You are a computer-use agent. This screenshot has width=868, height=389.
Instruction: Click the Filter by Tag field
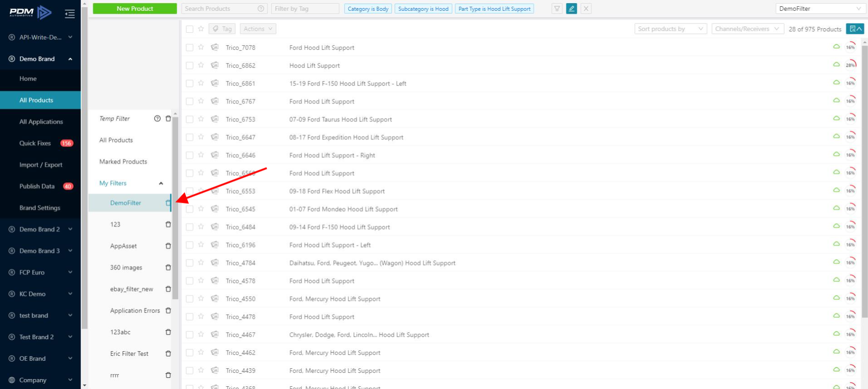[x=305, y=9]
